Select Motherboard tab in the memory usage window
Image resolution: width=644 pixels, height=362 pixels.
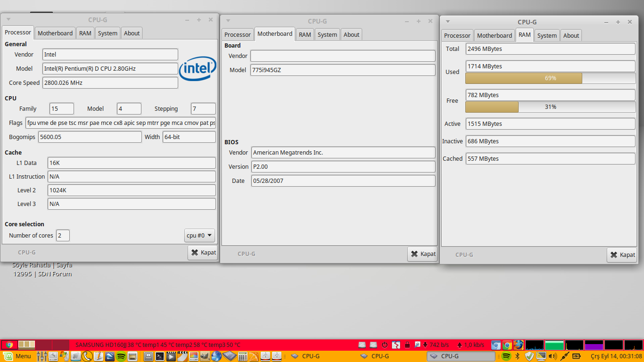494,35
